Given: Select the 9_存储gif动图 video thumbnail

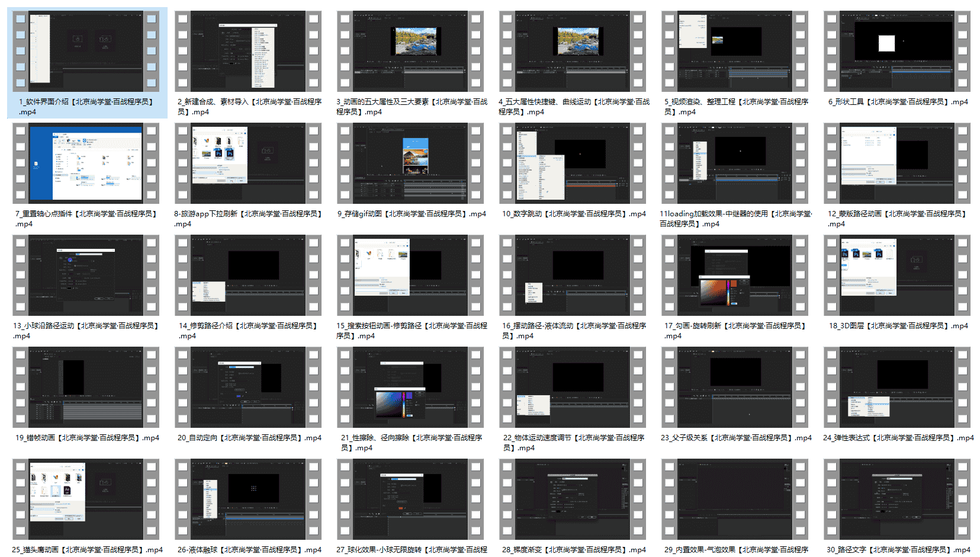Looking at the screenshot, I should (x=410, y=163).
